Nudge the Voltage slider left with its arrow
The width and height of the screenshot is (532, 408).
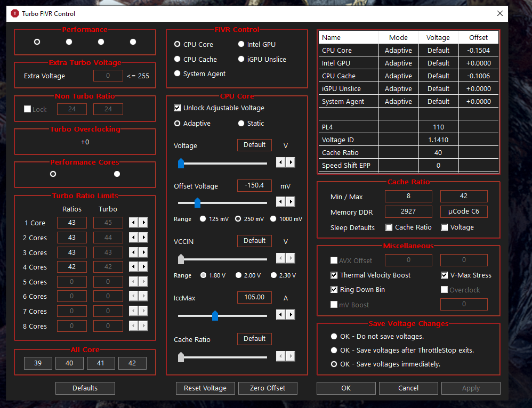[x=280, y=162]
